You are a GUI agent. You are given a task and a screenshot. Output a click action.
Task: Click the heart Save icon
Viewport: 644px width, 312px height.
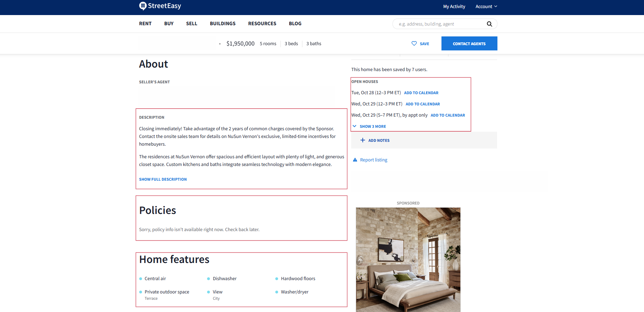pos(414,43)
